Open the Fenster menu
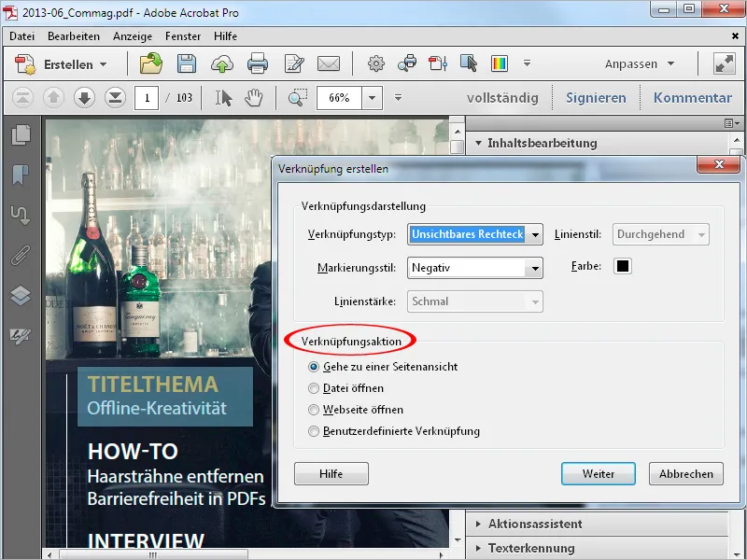747x560 pixels. [183, 36]
